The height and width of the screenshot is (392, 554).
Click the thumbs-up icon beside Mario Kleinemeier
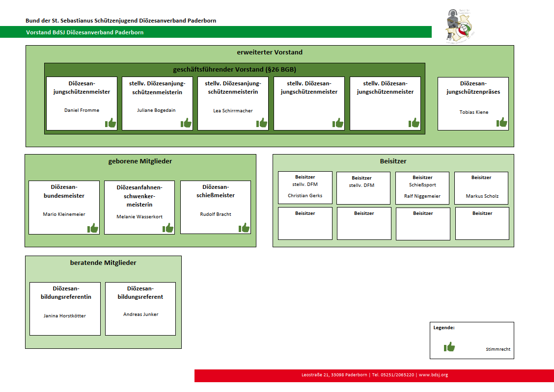(x=93, y=228)
